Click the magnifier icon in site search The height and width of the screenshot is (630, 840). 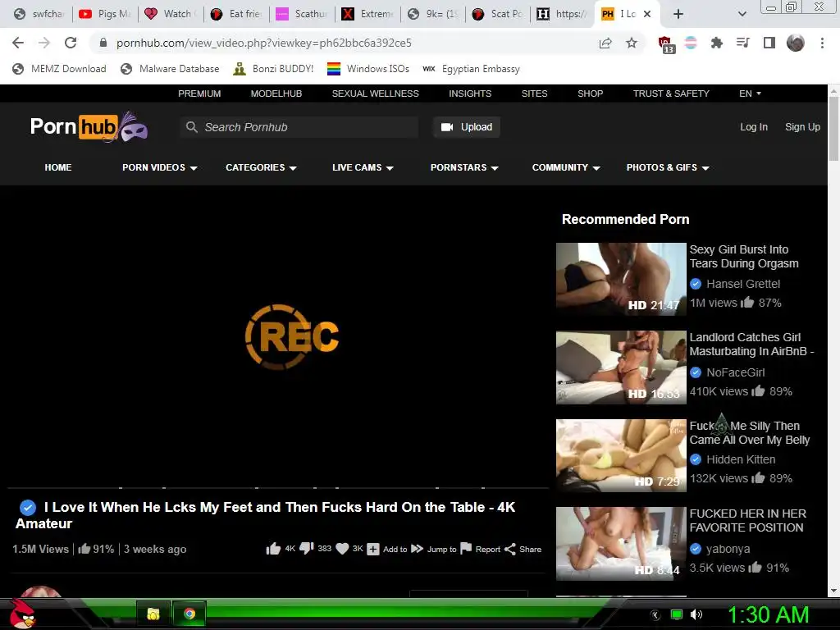(x=191, y=127)
